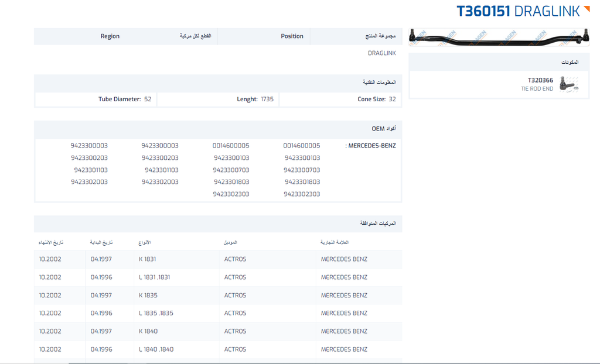Viewport: 600px width, 364px height.
Task: Click the مجموعة المنتج header
Action: point(380,36)
